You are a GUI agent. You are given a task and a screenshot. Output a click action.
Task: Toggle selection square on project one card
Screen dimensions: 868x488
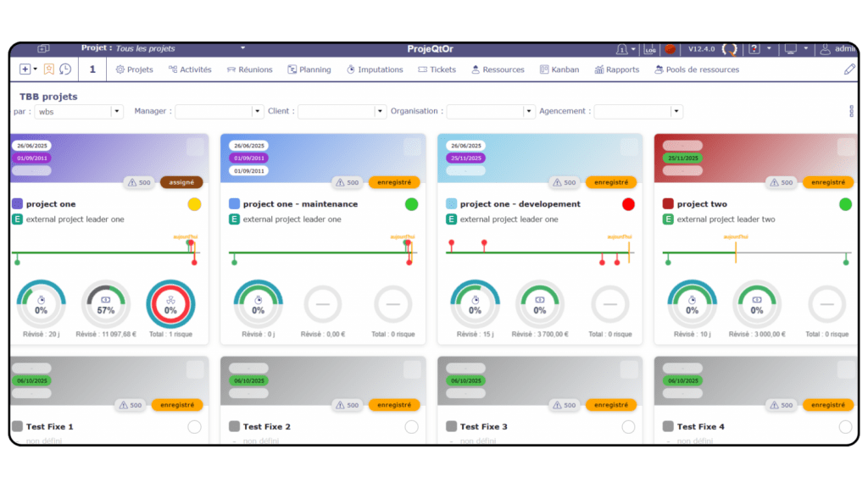(195, 147)
